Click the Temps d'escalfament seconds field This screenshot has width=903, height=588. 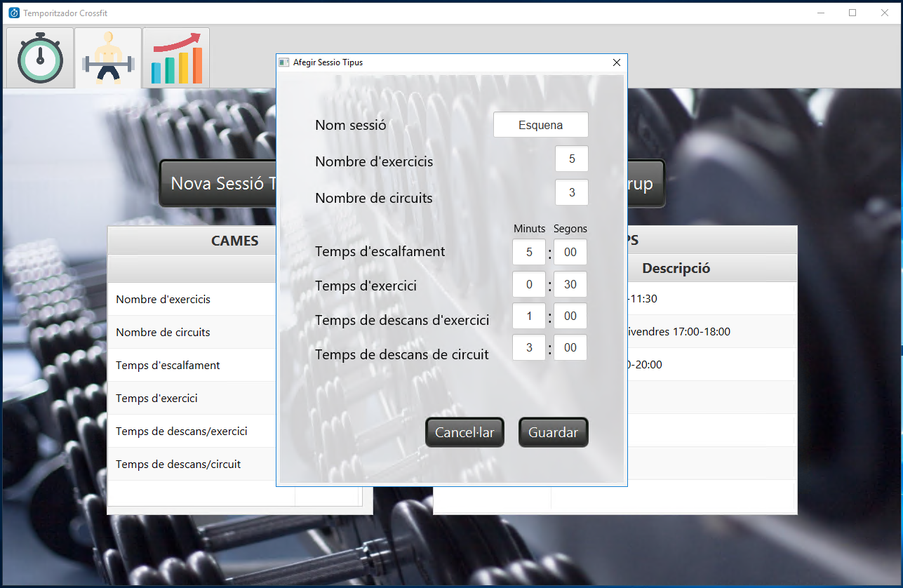[x=570, y=252]
